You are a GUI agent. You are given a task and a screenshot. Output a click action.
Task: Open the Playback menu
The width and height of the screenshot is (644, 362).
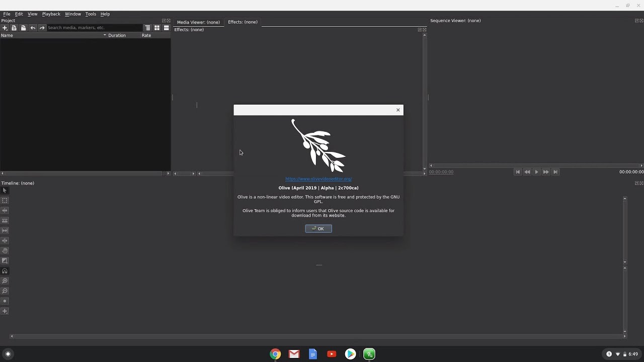click(x=51, y=14)
